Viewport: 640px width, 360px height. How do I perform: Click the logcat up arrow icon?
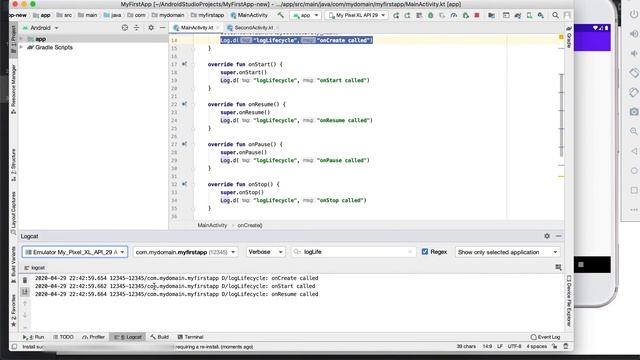(25, 303)
